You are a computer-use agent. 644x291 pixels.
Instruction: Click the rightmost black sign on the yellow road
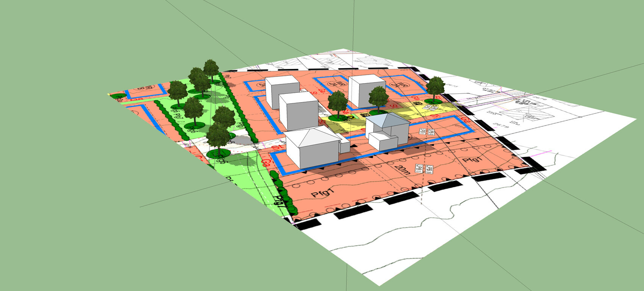coord(416,103)
